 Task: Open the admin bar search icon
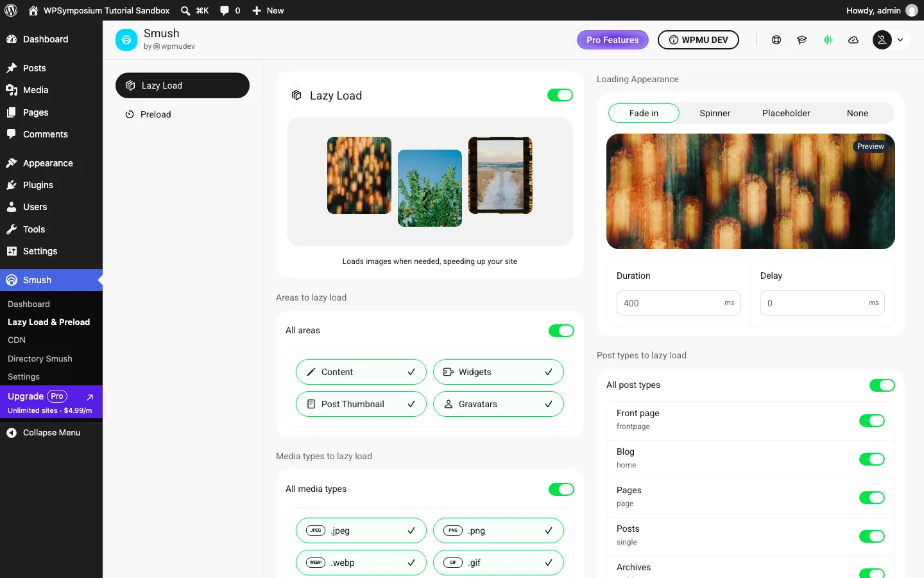point(185,10)
